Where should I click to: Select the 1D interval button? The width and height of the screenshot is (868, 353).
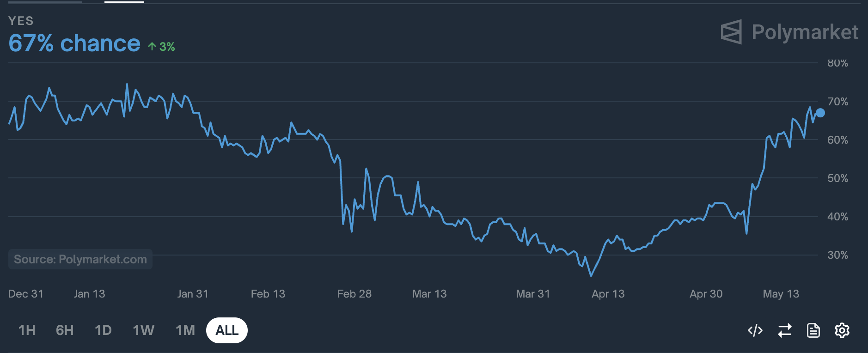pyautogui.click(x=104, y=330)
